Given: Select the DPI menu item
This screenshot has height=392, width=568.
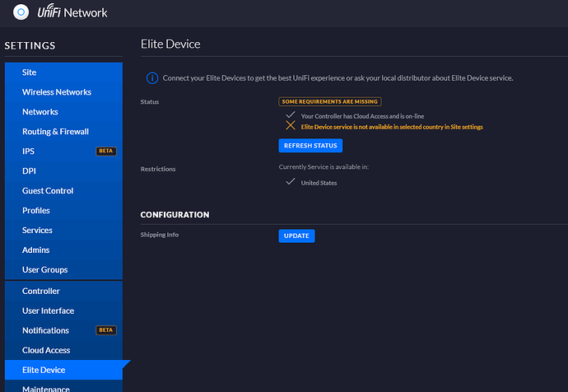Looking at the screenshot, I should 63,171.
